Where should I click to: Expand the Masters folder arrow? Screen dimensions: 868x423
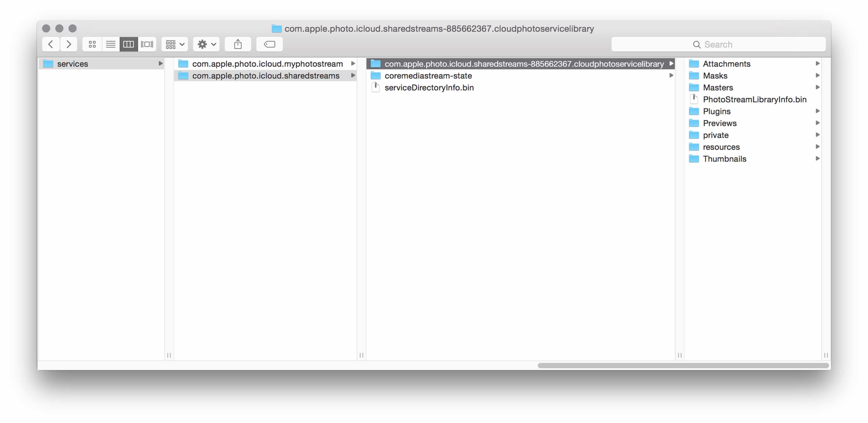click(x=817, y=87)
